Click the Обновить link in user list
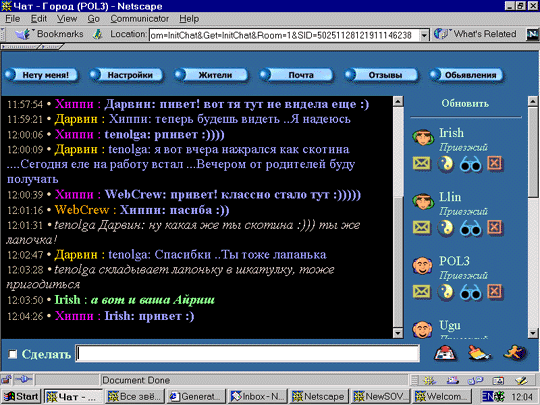The width and height of the screenshot is (540, 405). pos(465,103)
